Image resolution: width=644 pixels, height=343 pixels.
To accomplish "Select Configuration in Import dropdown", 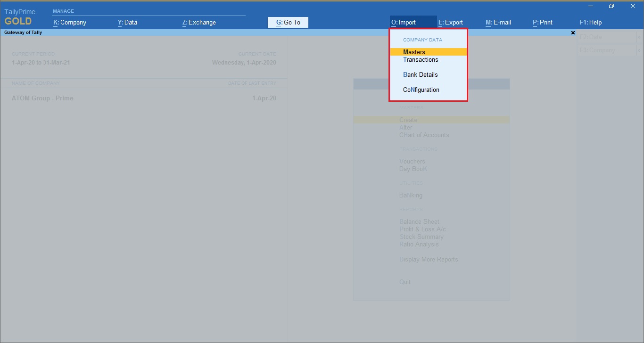I will [421, 90].
